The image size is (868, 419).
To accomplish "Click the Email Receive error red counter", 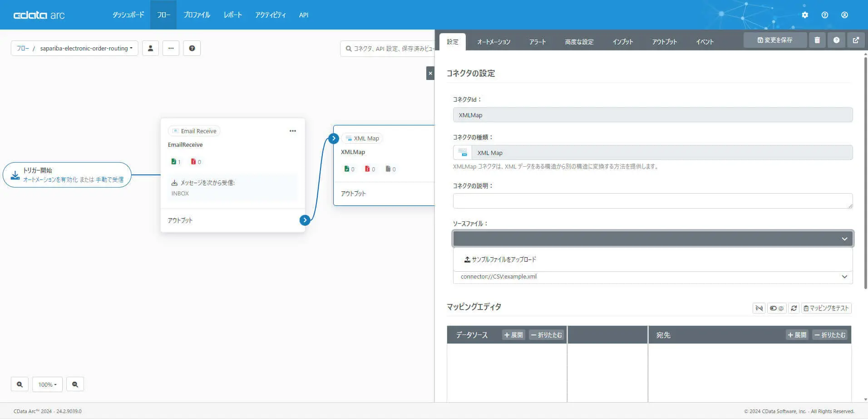I will pyautogui.click(x=196, y=162).
